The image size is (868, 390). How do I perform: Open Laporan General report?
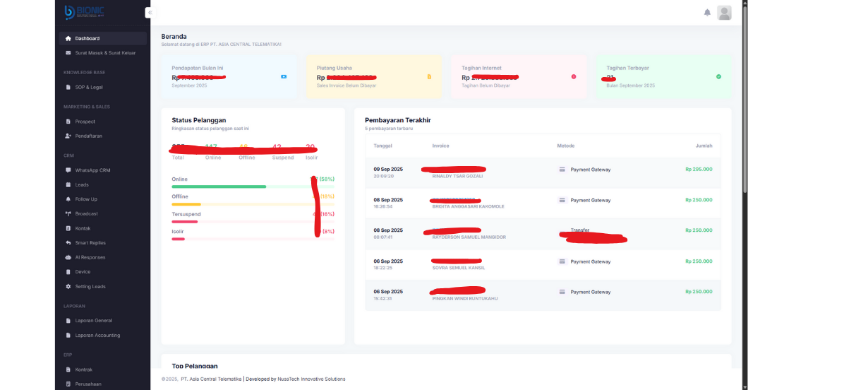click(93, 321)
